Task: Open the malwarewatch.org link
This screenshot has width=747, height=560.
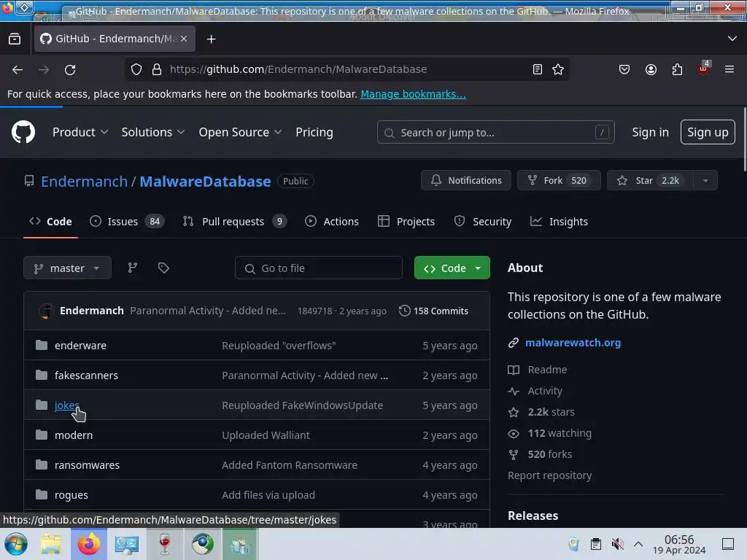Action: [573, 343]
